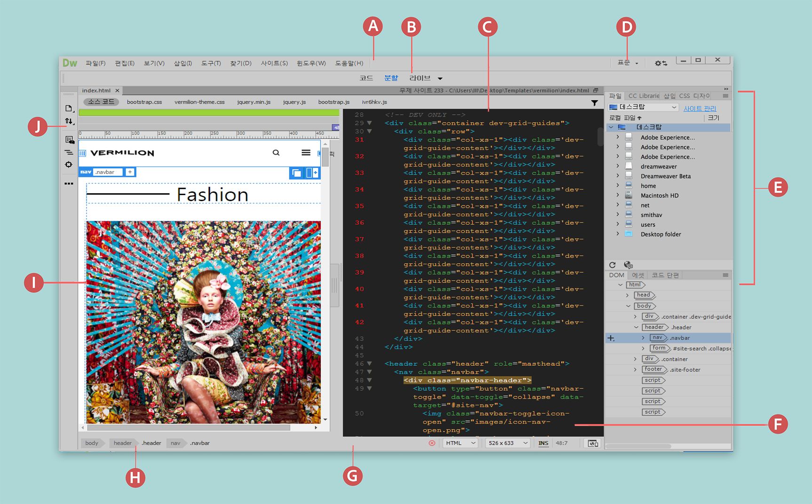This screenshot has height=504, width=812.
Task: Open 사이트 관리 from the 파일 panel
Action: 700,108
